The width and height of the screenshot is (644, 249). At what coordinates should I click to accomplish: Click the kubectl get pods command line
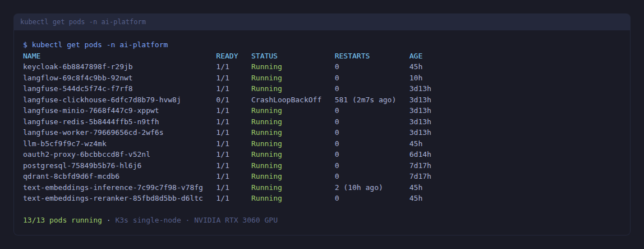tap(95, 45)
